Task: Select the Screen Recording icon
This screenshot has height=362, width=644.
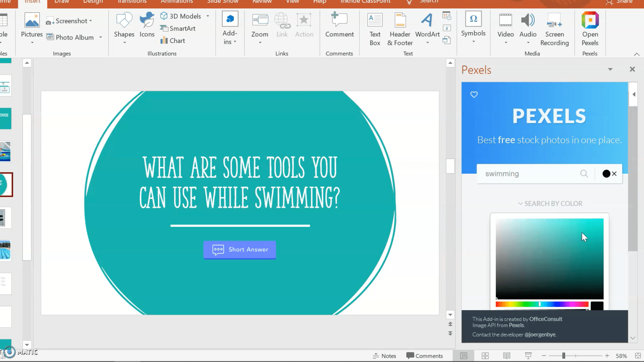Action: (555, 29)
